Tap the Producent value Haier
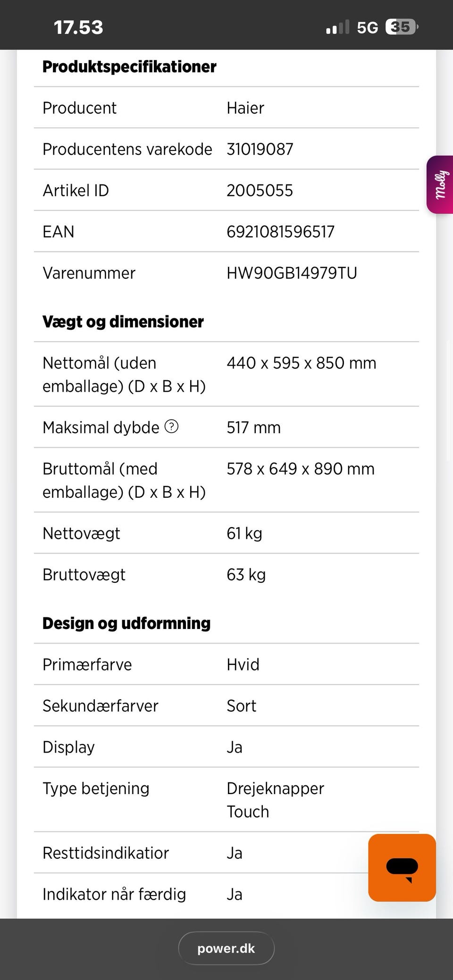The image size is (453, 980). click(245, 108)
